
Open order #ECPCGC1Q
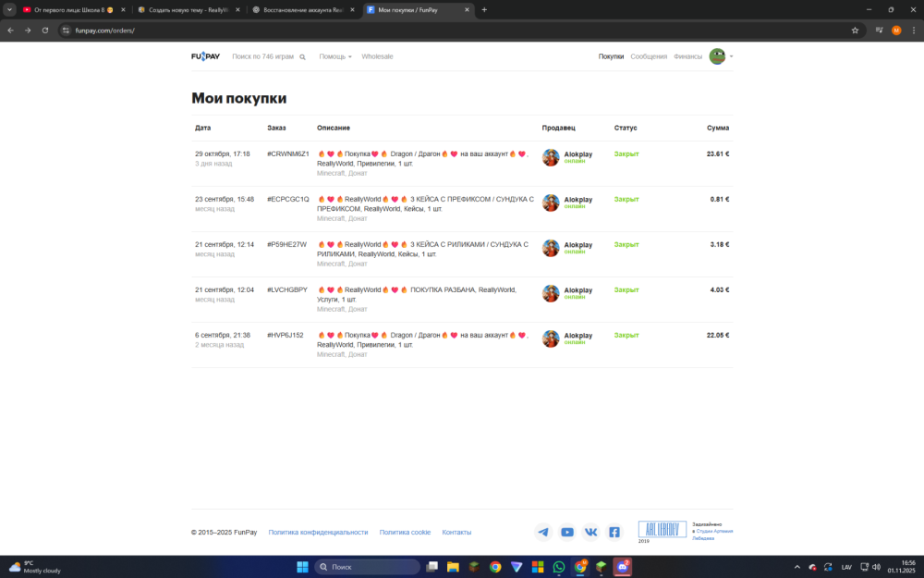coord(287,200)
